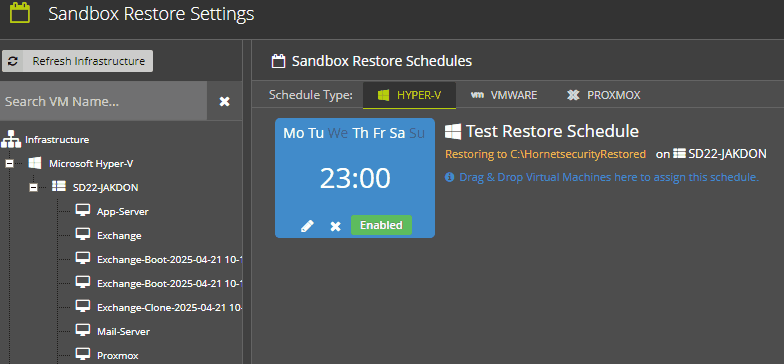Select the Exchange VM in the tree

tap(119, 236)
